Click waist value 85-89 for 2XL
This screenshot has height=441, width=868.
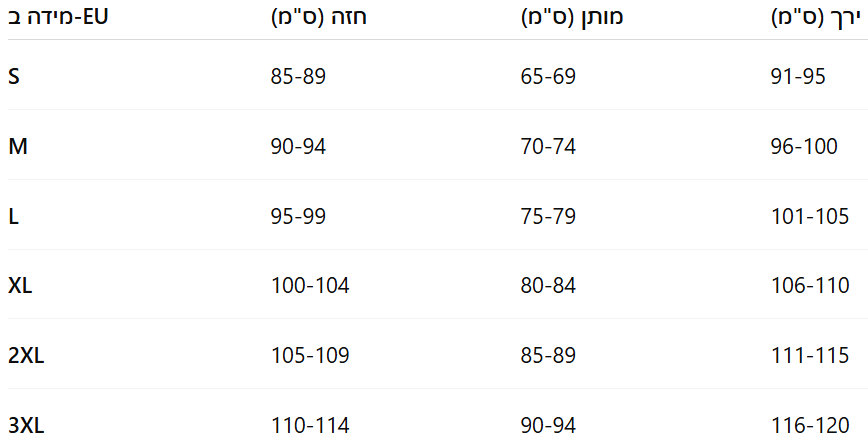pos(548,355)
